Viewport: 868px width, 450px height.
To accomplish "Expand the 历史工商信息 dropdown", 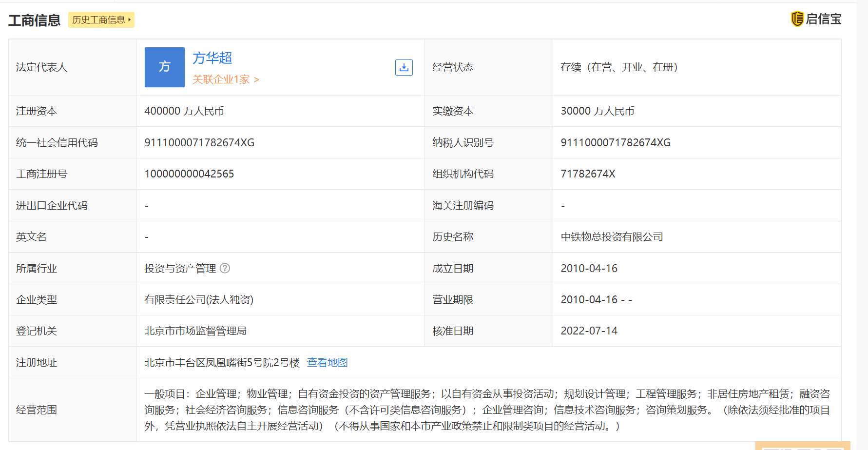I will [101, 20].
